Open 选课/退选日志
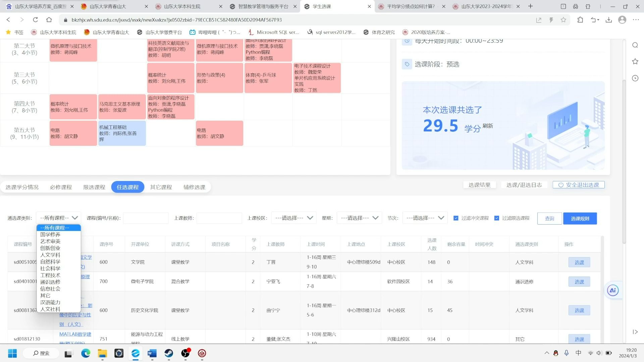Viewport: 644px width, 362px height. click(524, 185)
